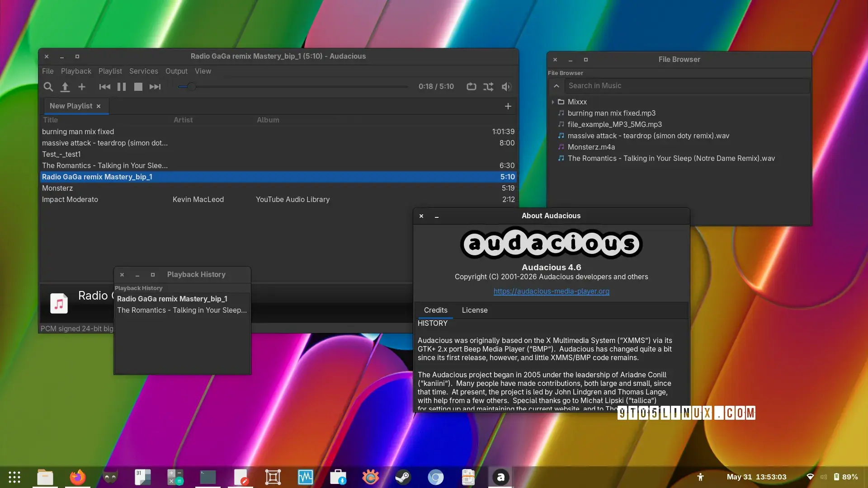This screenshot has height=488, width=868.
Task: Open the Wi-Fi network indicator
Action: [x=810, y=477]
